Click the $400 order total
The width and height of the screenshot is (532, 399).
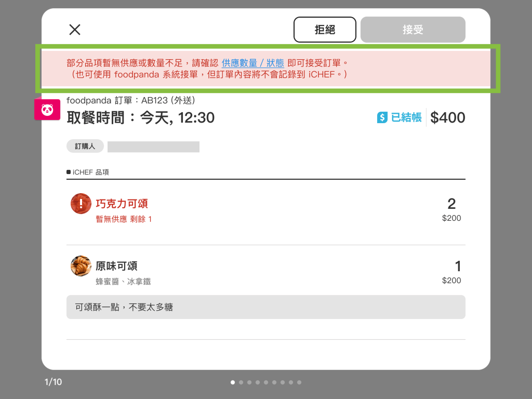tap(448, 117)
